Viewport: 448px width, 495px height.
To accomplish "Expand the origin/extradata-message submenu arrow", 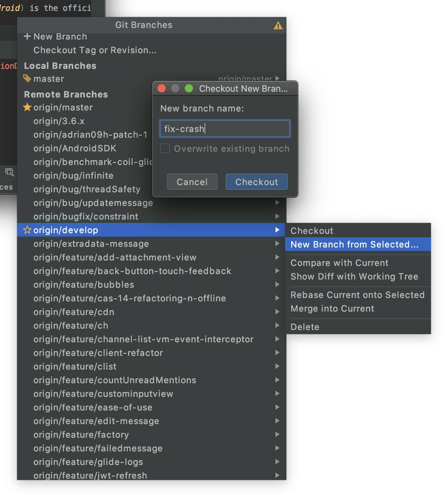I will [x=277, y=243].
